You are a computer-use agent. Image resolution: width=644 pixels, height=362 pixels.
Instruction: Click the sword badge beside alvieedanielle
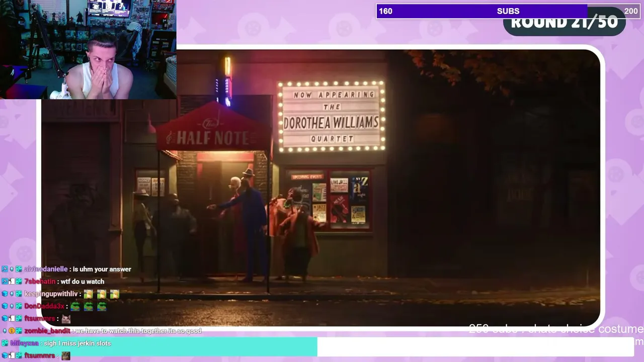5,269
